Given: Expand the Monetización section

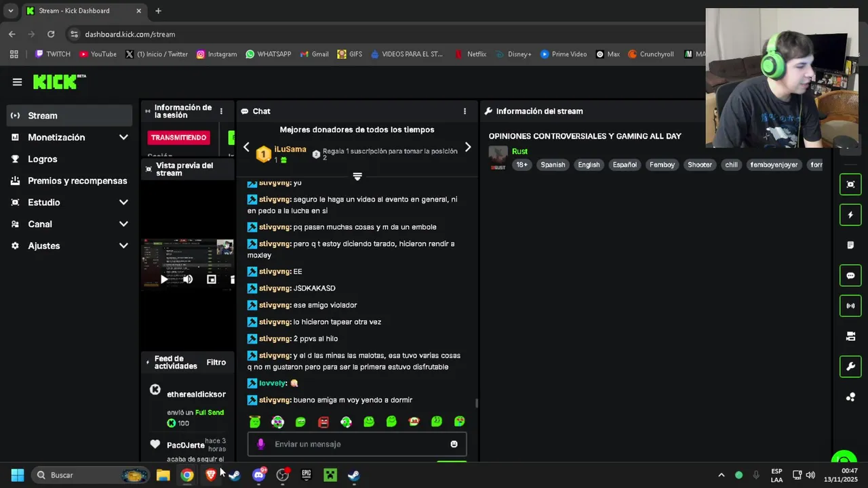Looking at the screenshot, I should click(x=70, y=138).
